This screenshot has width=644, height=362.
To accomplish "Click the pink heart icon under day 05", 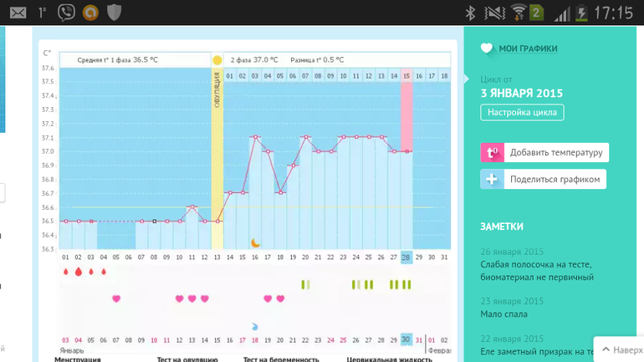I will pyautogui.click(x=116, y=298).
